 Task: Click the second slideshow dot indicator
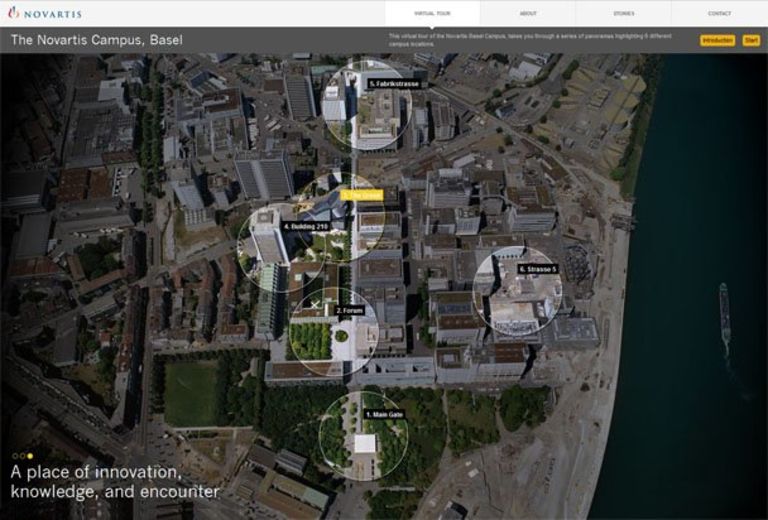pos(22,456)
